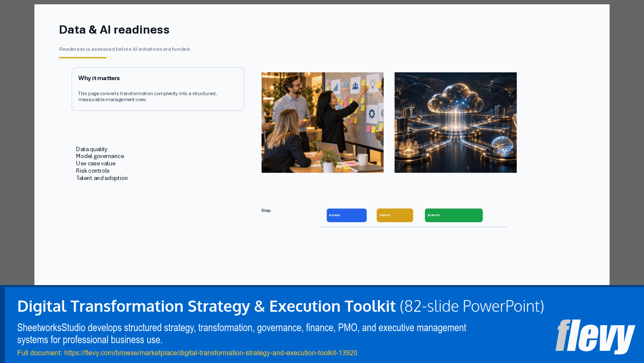Click the 'This page converts transformation complexity' paragraph
The image size is (644, 363).
click(x=147, y=96)
